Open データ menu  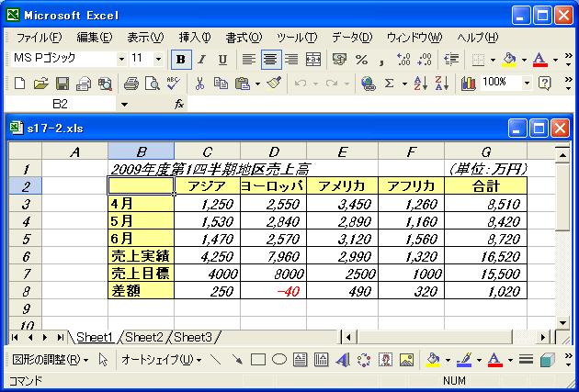[x=352, y=38]
